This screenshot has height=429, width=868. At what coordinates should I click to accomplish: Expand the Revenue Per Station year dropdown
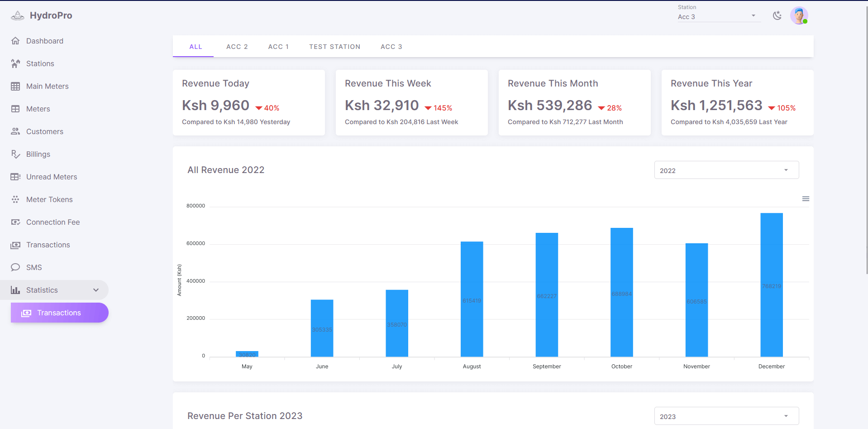coord(726,416)
